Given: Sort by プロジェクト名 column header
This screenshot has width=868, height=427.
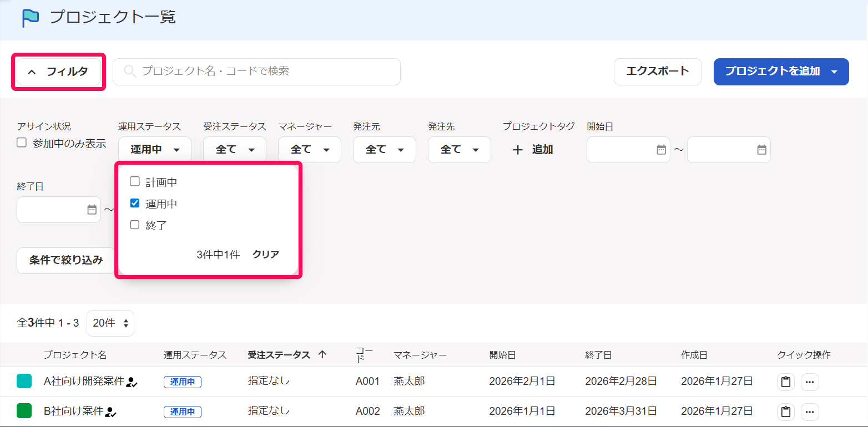Looking at the screenshot, I should tap(75, 355).
